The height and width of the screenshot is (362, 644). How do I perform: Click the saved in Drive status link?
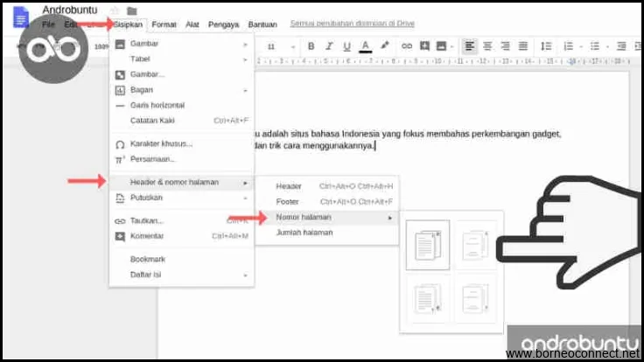(352, 24)
